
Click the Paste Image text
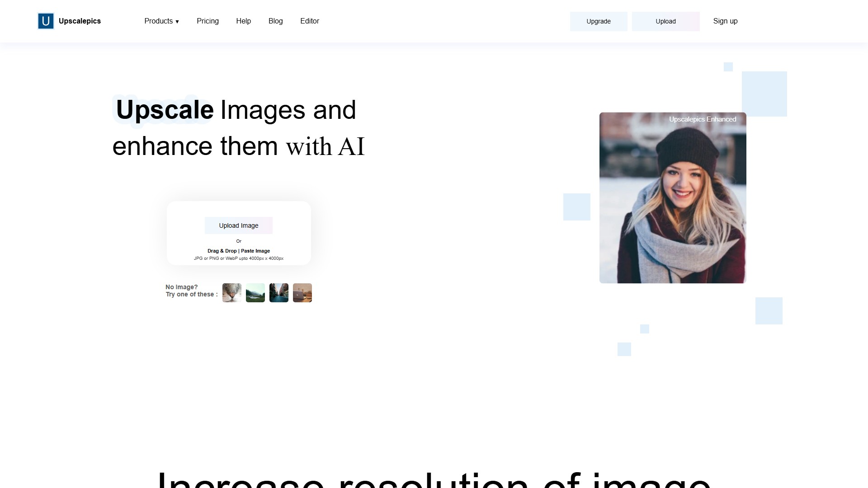[x=255, y=251]
